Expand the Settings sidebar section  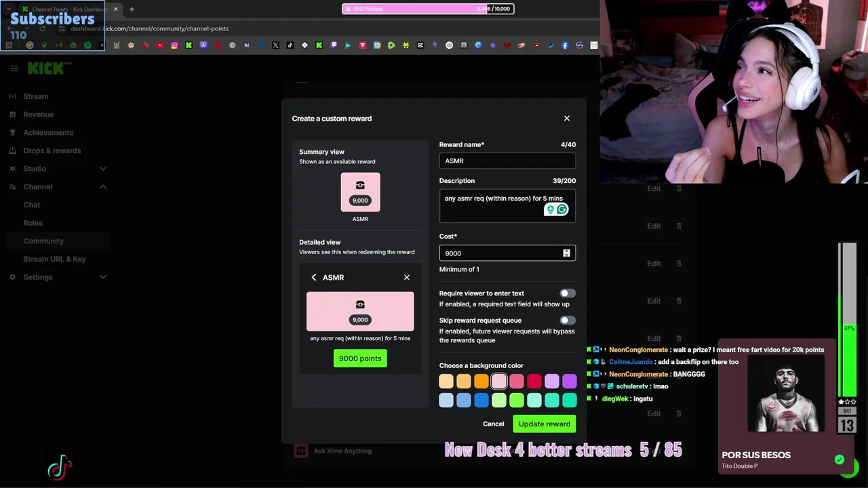(x=103, y=277)
